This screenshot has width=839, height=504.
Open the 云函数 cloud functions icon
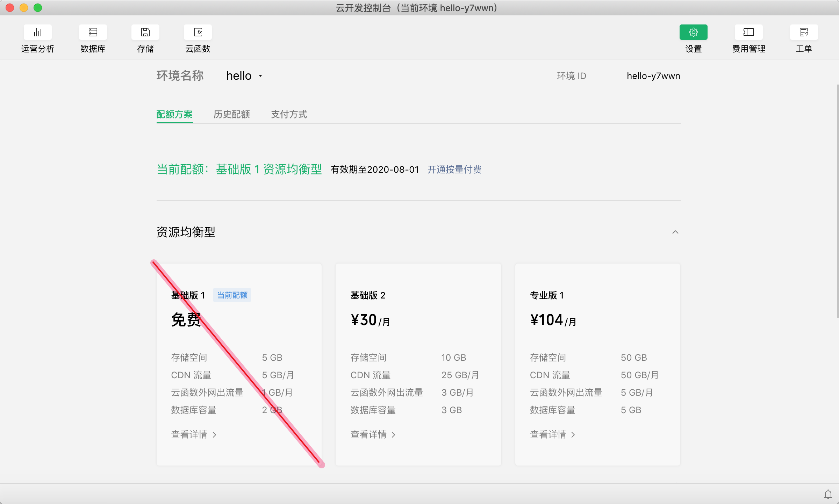(x=198, y=33)
